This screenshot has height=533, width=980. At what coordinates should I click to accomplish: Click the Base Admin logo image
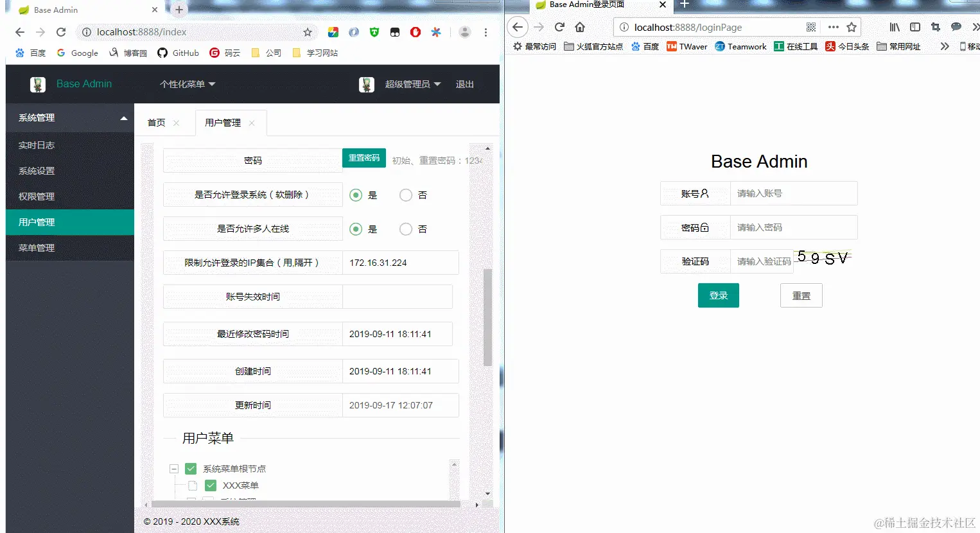pyautogui.click(x=38, y=84)
